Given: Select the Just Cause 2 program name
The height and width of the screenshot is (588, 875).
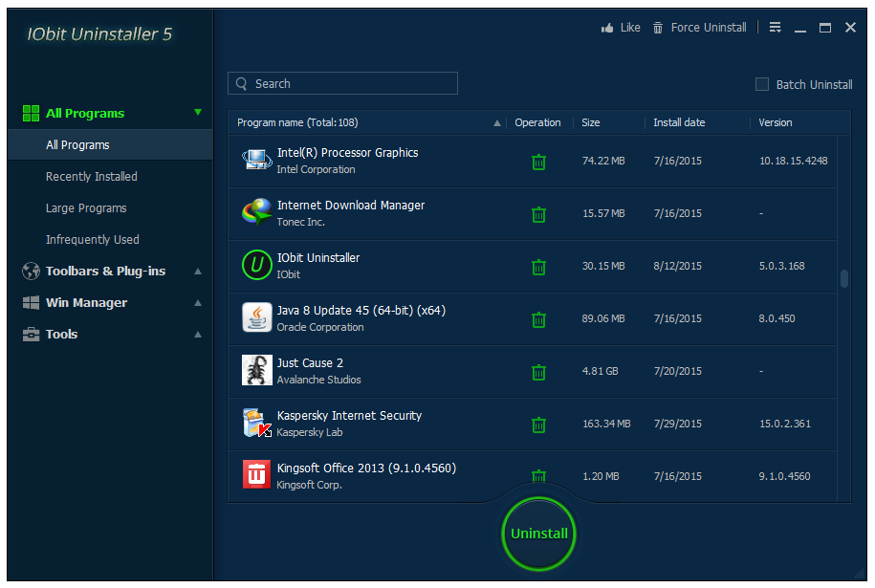Looking at the screenshot, I should (x=310, y=363).
